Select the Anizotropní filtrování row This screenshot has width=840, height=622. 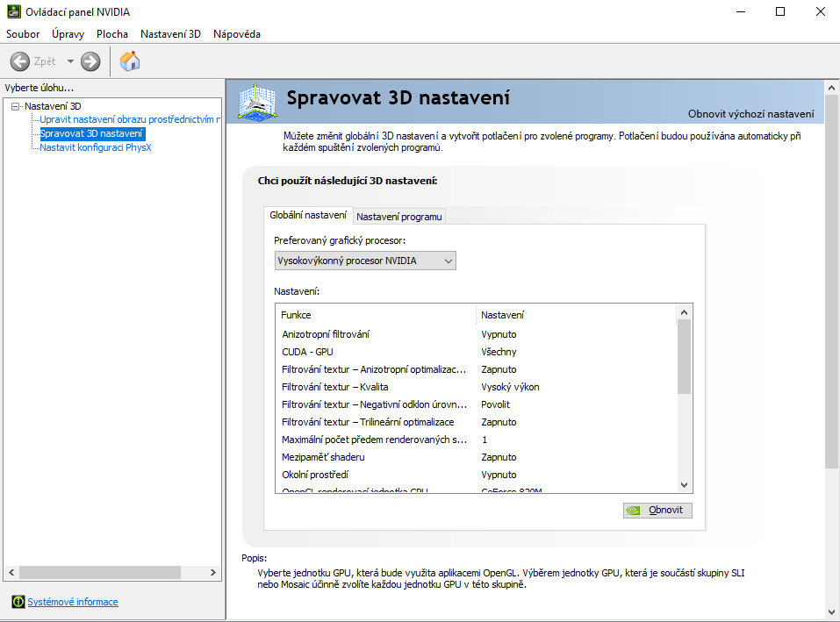pyautogui.click(x=477, y=334)
